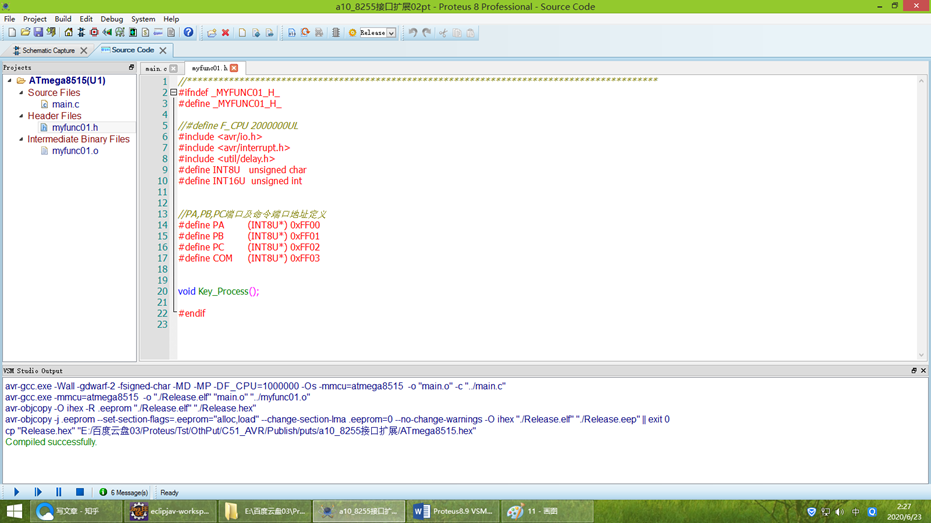The width and height of the screenshot is (931, 524).
Task: Select myfunc01.h in the project tree
Action: [x=75, y=127]
